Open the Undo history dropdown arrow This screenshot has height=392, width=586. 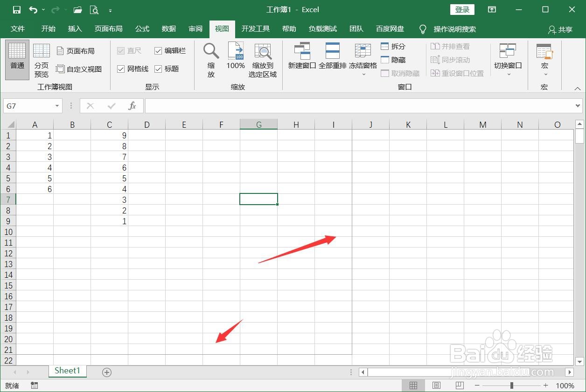43,9
